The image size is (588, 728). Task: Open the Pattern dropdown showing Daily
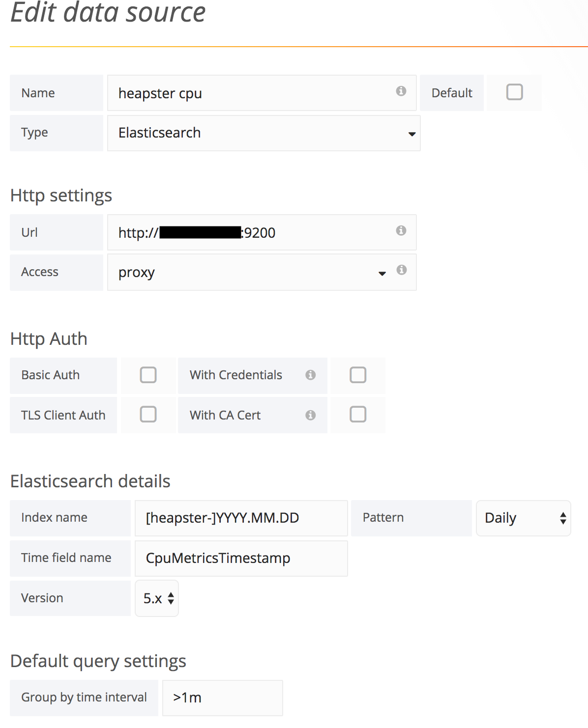523,518
